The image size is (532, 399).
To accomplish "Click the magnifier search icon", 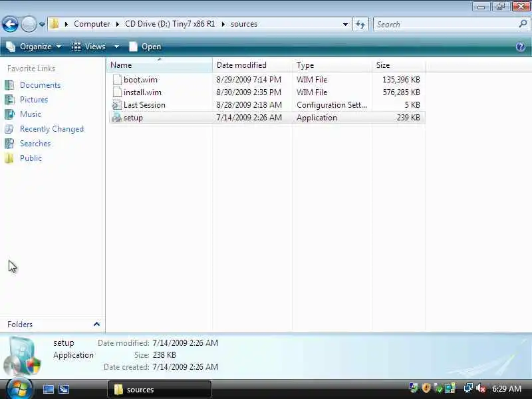I will click(x=523, y=24).
